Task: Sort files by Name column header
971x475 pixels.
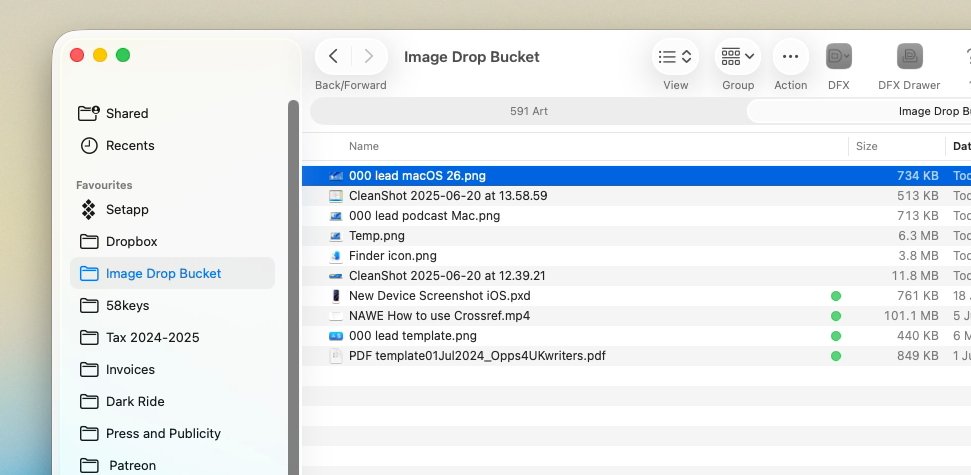Action: coord(364,146)
